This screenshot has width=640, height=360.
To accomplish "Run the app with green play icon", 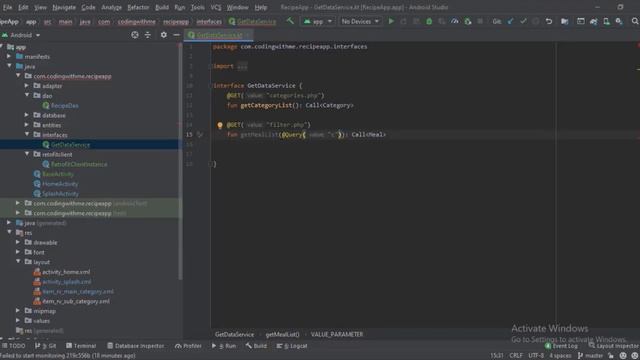I will click(x=391, y=21).
